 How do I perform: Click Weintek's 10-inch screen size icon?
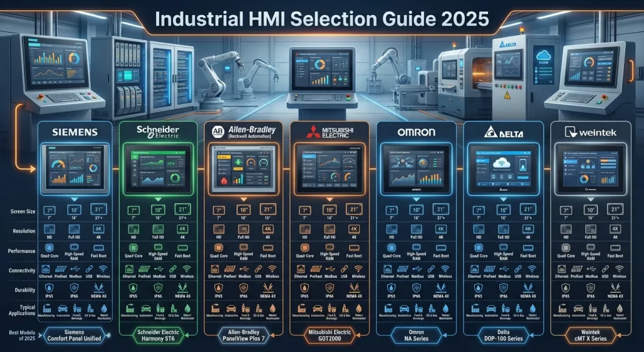click(591, 210)
